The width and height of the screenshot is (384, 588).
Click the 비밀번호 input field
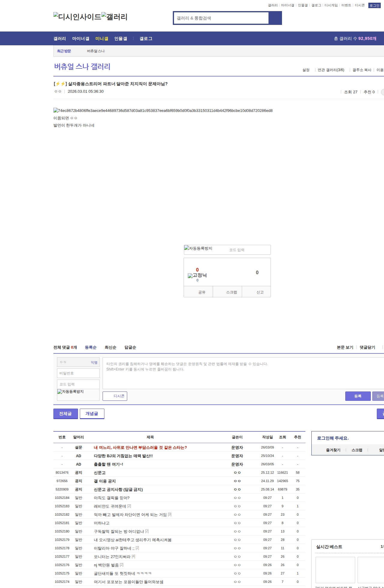(78, 373)
